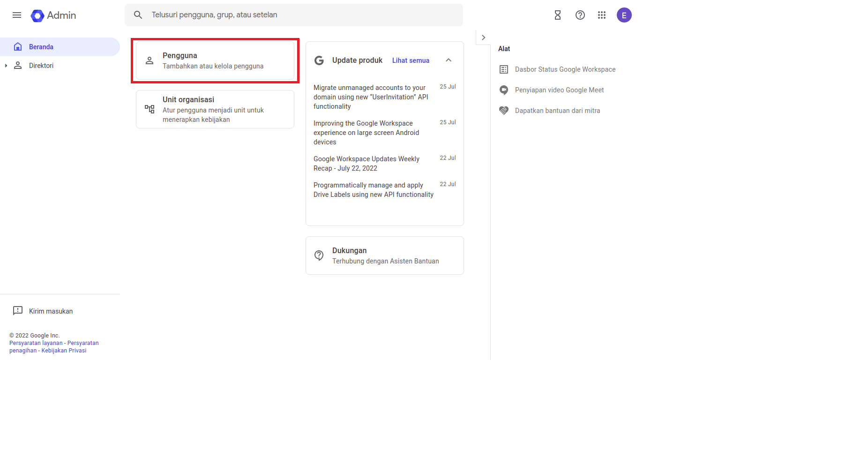The image size is (868, 450).
Task: Open Persyaratan layanan link
Action: tap(36, 343)
